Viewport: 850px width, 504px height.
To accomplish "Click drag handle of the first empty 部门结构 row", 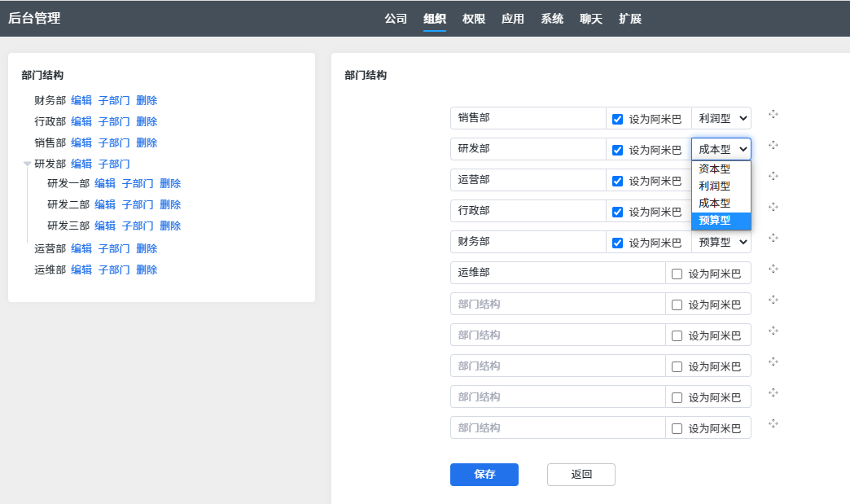I will coord(773,300).
